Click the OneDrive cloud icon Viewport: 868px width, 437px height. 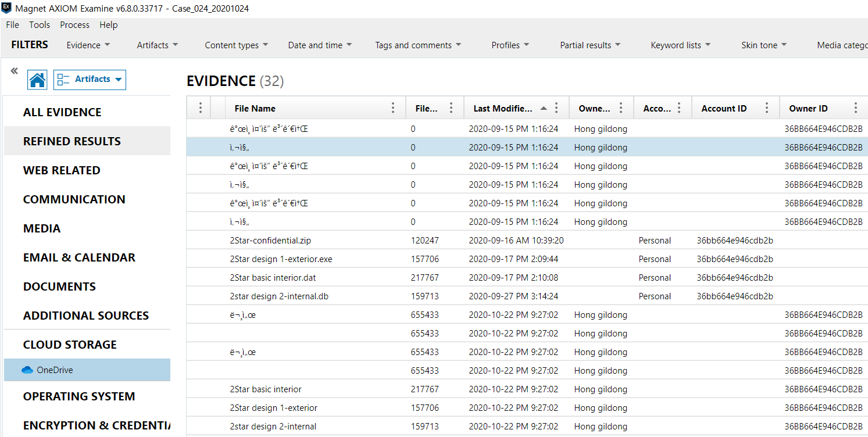pos(27,370)
